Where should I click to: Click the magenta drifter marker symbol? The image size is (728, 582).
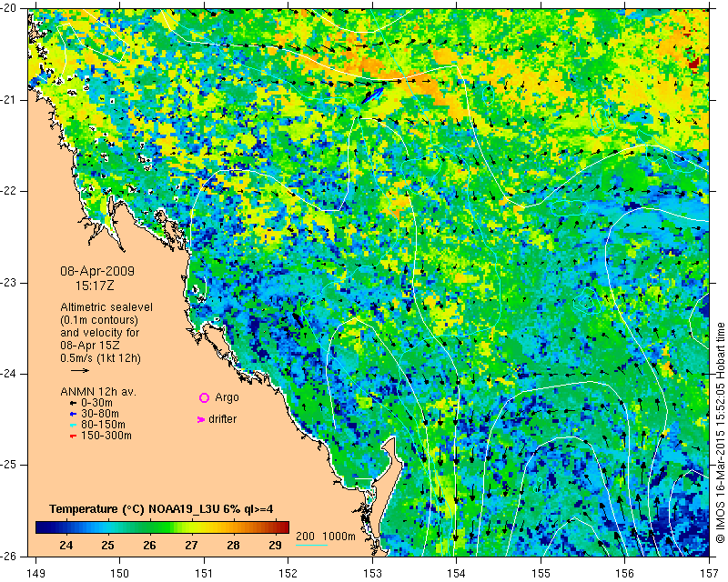click(x=200, y=419)
